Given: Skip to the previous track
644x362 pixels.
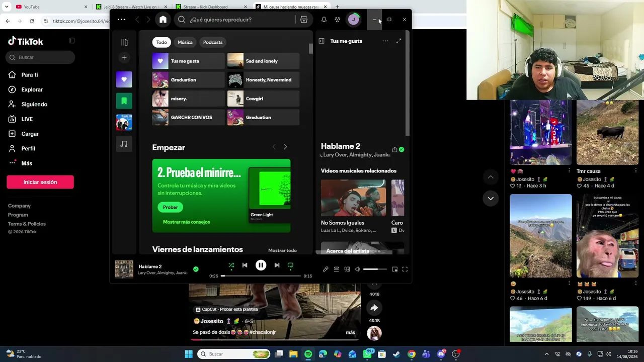Looking at the screenshot, I should pos(245,265).
